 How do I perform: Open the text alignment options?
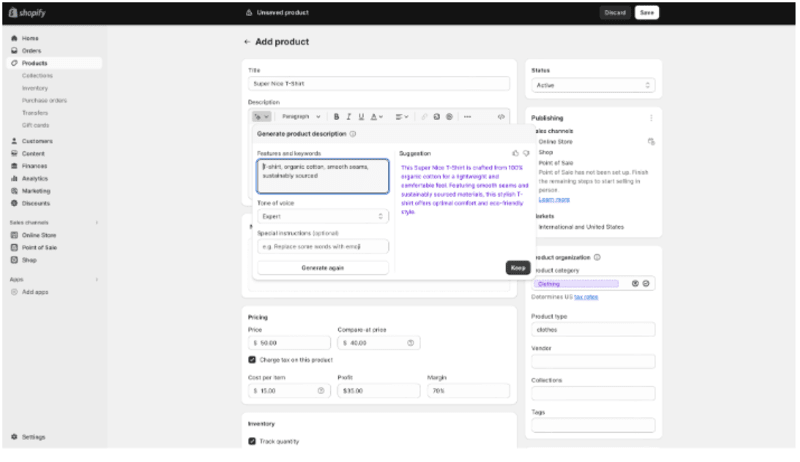pos(402,117)
